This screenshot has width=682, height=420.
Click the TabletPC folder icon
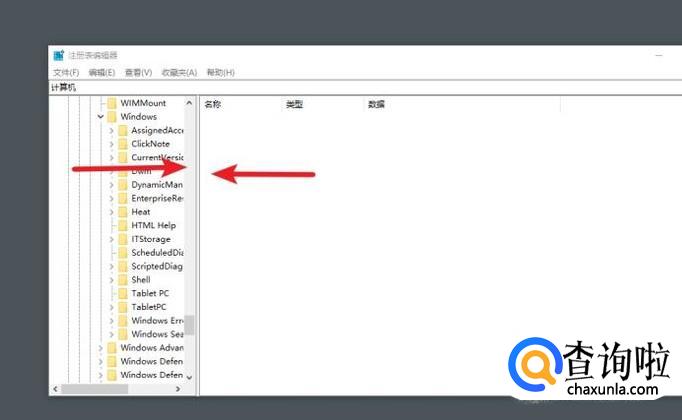click(123, 307)
